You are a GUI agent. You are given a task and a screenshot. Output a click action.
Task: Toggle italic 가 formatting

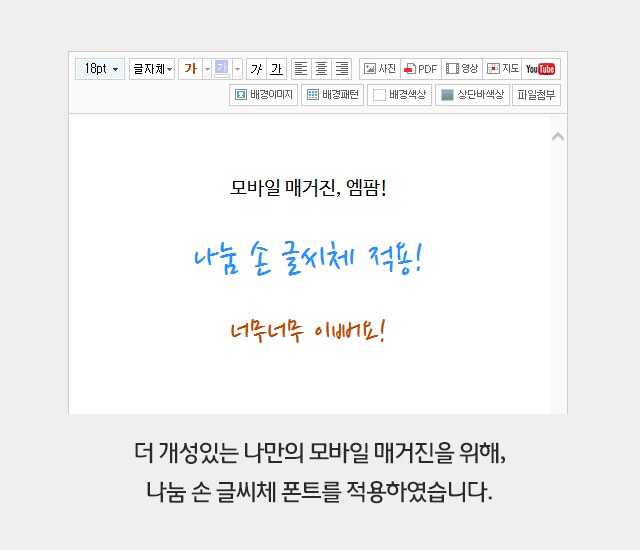tap(256, 69)
